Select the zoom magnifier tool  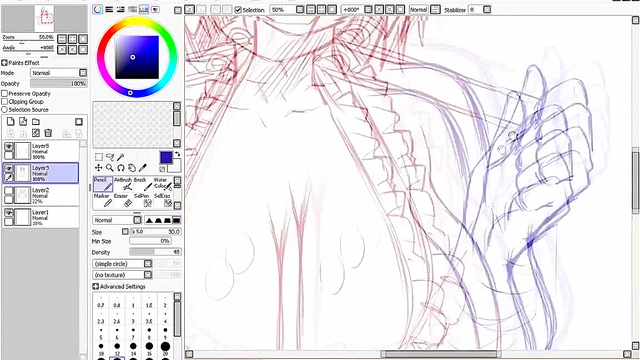(x=110, y=168)
